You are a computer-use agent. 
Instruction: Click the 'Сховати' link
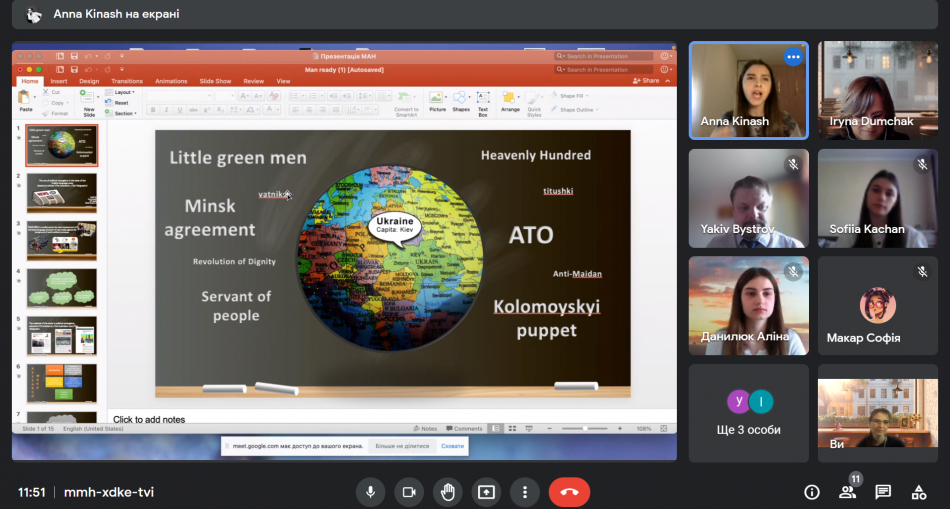[x=452, y=446]
